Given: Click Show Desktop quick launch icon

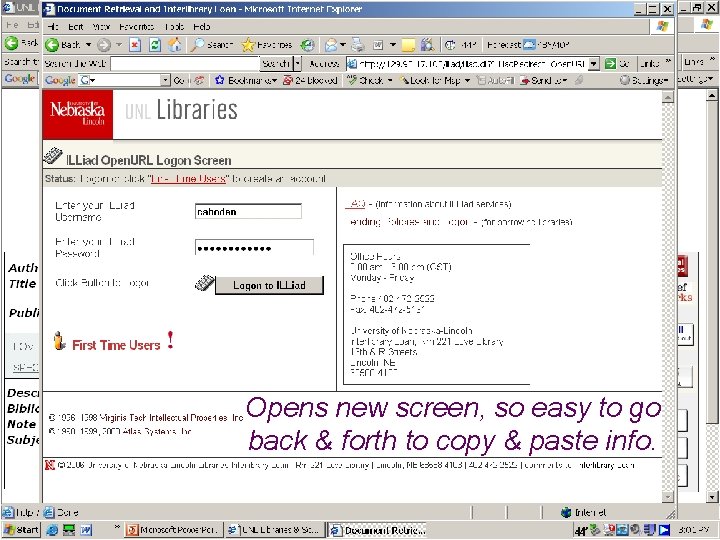Looking at the screenshot, I should coord(69,530).
